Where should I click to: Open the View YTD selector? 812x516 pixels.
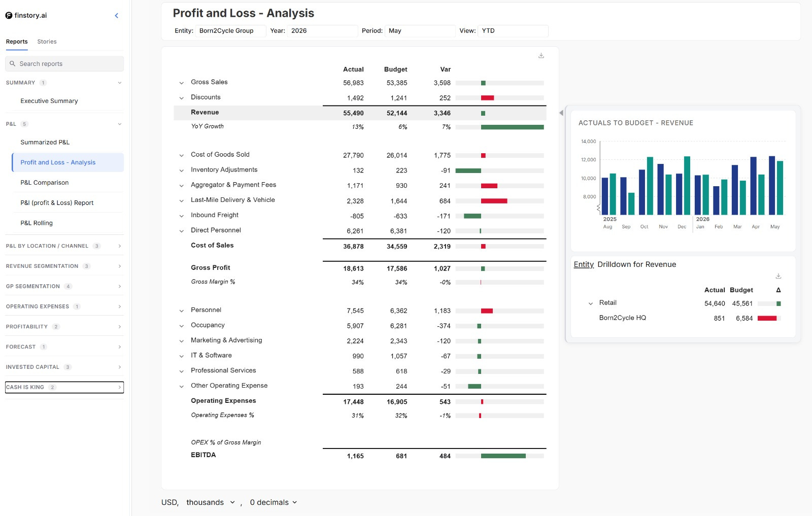coord(513,31)
